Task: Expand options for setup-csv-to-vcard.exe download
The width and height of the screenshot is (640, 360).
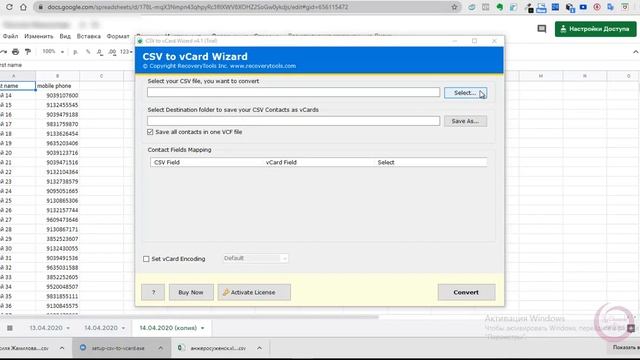Action: [x=160, y=348]
